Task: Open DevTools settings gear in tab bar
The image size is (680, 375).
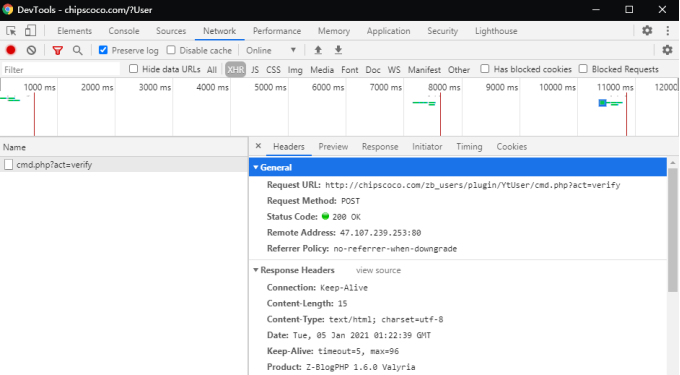Action: coord(647,30)
